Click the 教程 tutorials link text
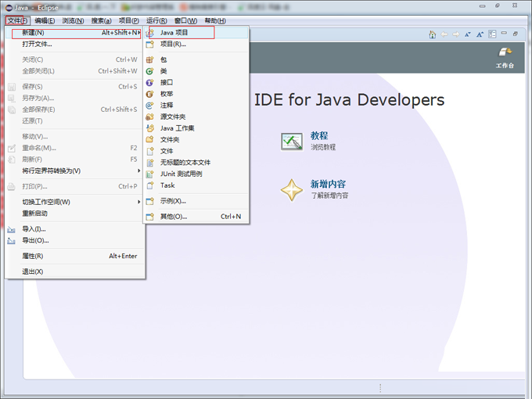 coord(319,135)
